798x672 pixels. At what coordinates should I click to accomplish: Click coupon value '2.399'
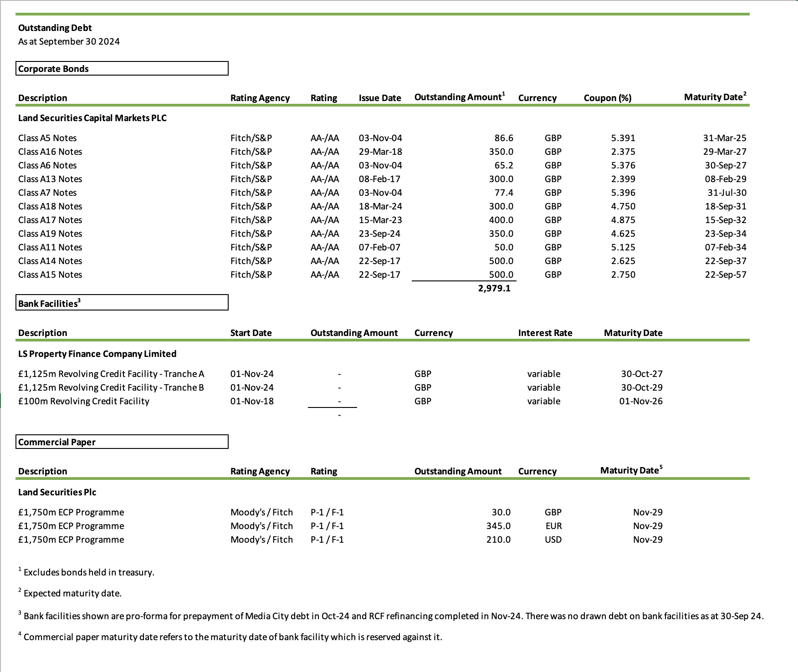(623, 179)
